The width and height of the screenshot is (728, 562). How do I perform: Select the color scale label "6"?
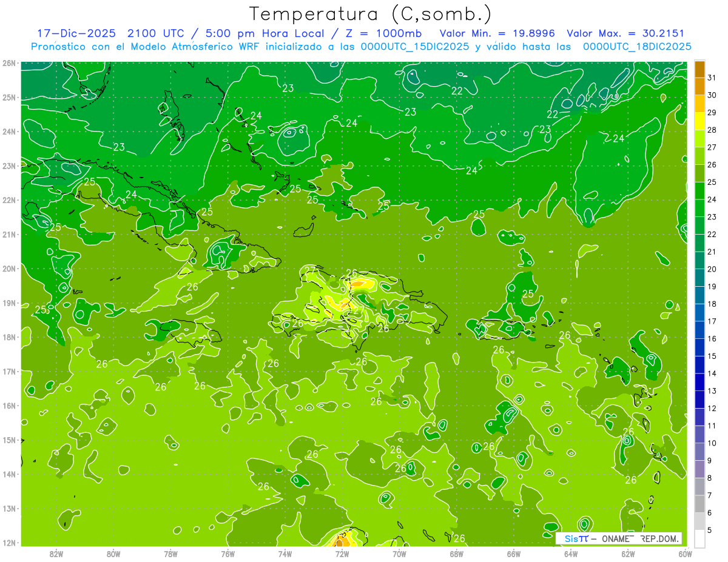[710, 512]
